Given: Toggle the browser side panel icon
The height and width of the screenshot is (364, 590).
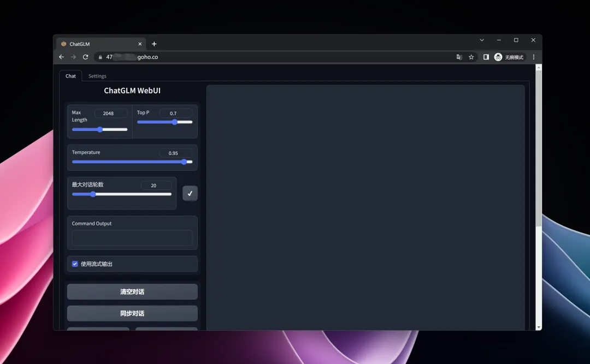Looking at the screenshot, I should pyautogui.click(x=486, y=57).
